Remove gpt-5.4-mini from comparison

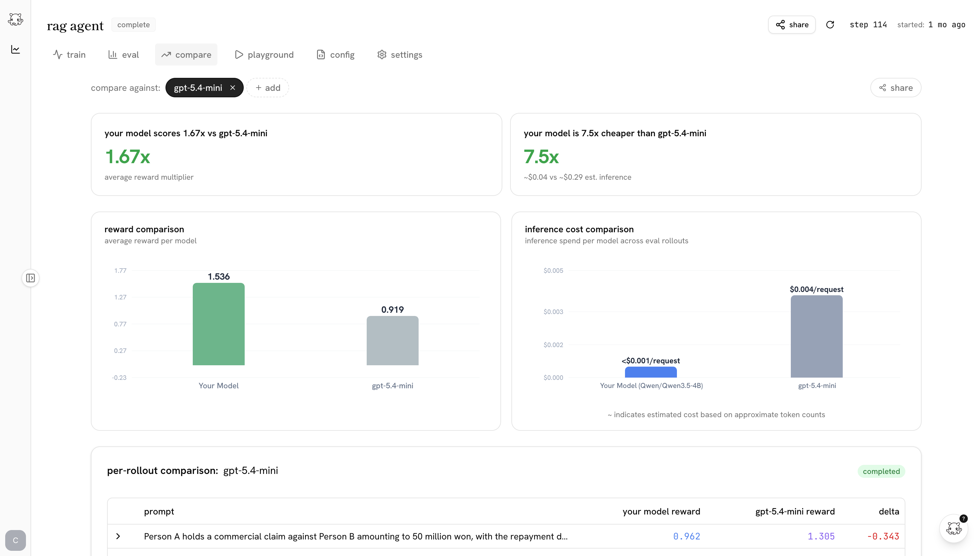coord(233,88)
